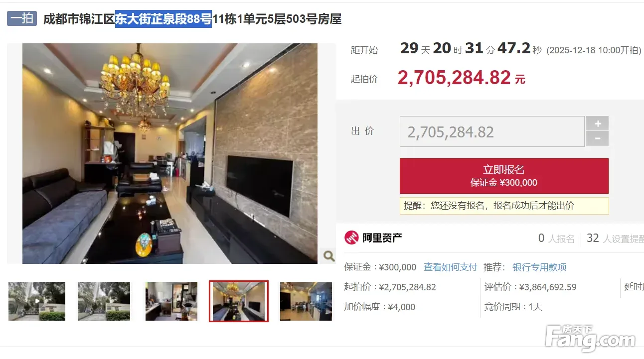Click the 立即报名 red button
This screenshot has width=644, height=359.
[x=504, y=176]
